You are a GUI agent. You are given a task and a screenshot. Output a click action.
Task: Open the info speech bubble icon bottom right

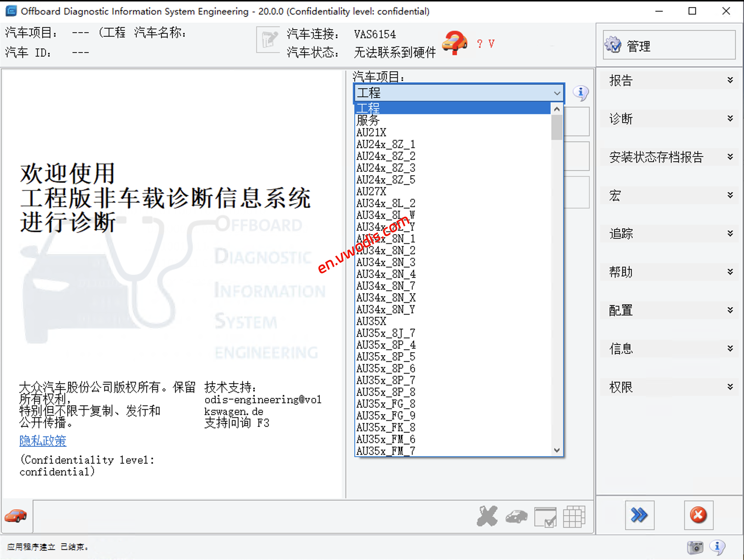click(x=718, y=547)
